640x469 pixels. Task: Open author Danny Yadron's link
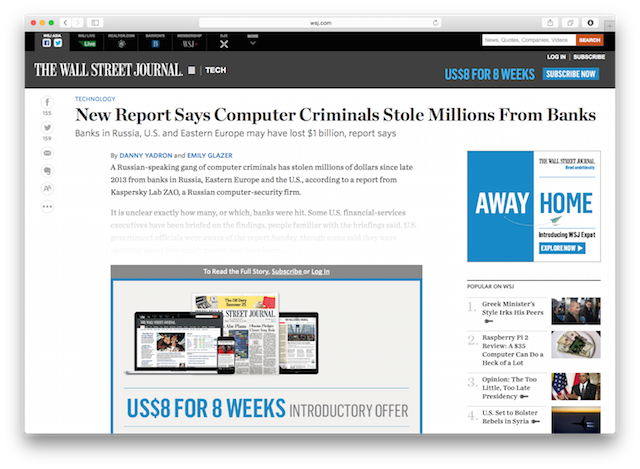145,156
